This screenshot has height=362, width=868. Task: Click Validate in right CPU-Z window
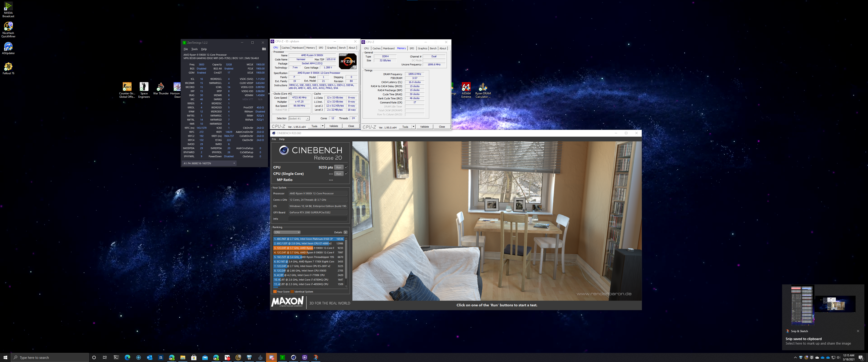click(x=425, y=127)
